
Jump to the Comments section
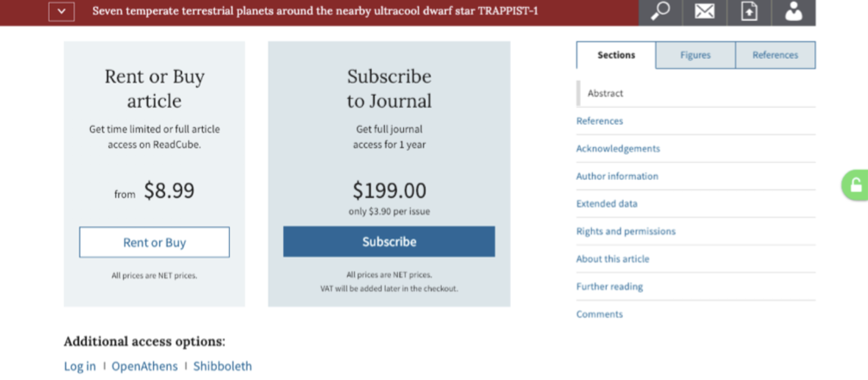[x=599, y=314]
